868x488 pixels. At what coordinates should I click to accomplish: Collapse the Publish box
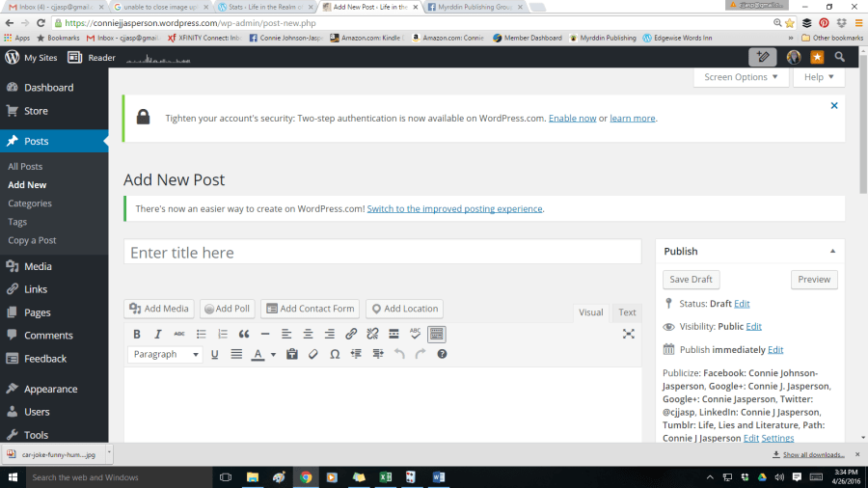832,251
